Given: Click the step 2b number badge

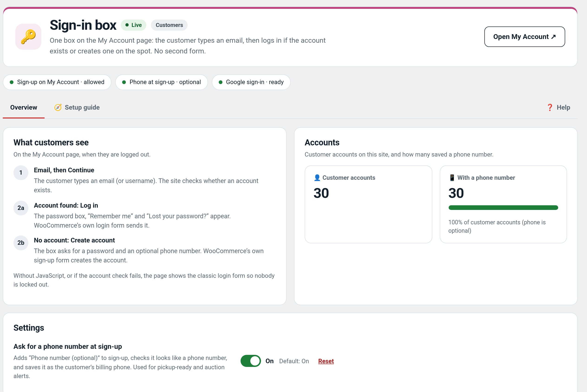Looking at the screenshot, I should pos(21,243).
